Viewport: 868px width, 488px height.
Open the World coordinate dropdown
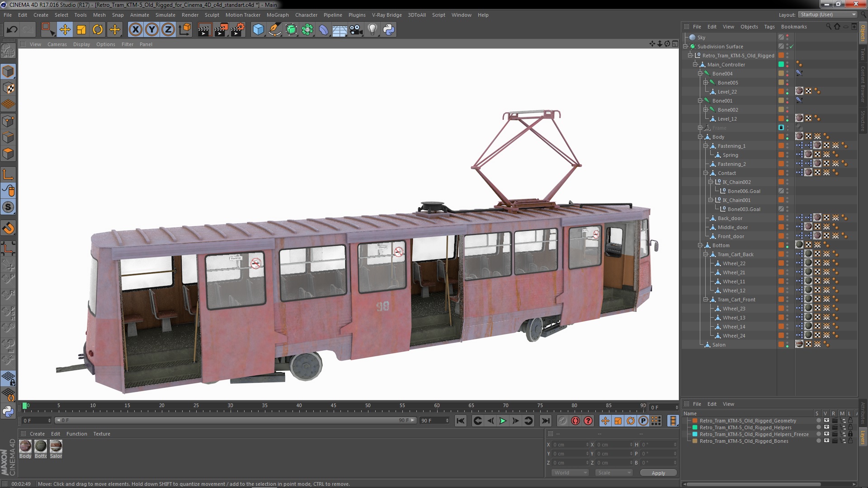(x=570, y=473)
